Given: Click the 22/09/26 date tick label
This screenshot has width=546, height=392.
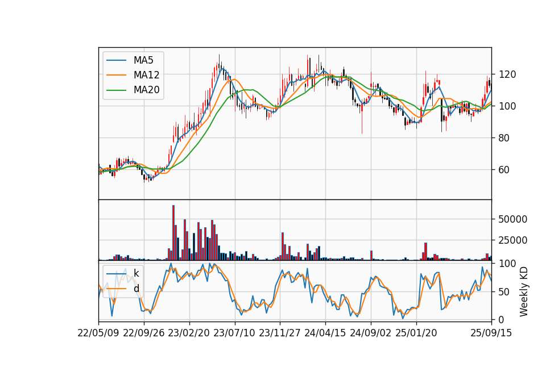Looking at the screenshot, I should [144, 333].
